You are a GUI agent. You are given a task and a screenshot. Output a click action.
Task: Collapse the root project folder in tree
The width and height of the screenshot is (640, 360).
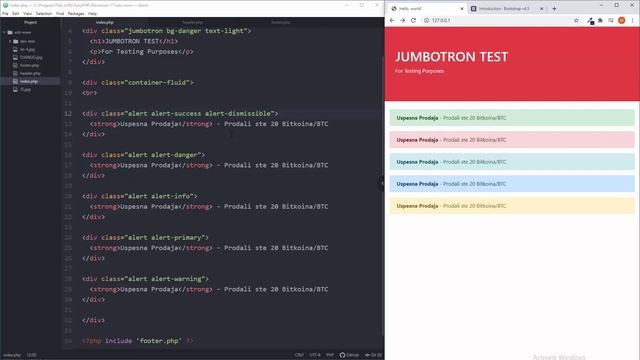coord(4,32)
